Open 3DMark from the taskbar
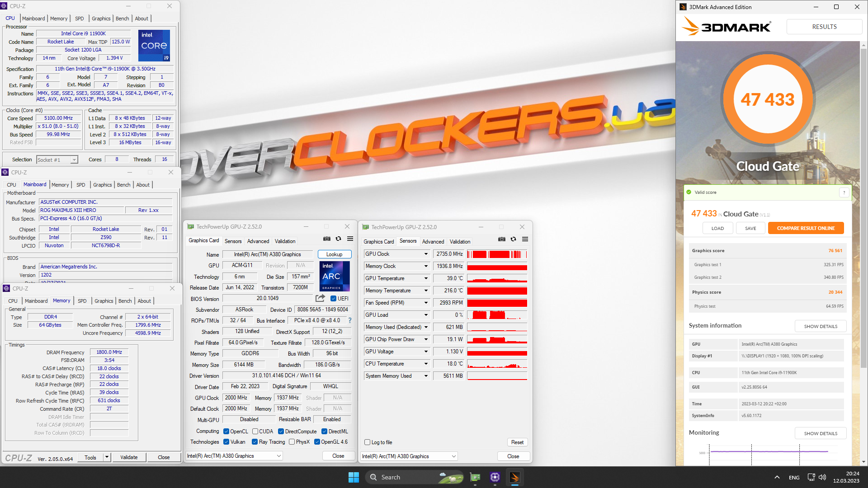868x488 pixels. [x=515, y=477]
